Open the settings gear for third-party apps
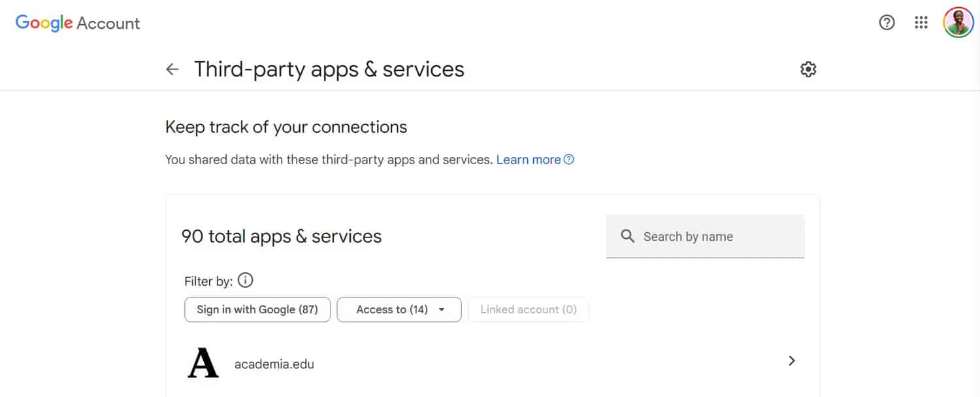 (x=808, y=69)
